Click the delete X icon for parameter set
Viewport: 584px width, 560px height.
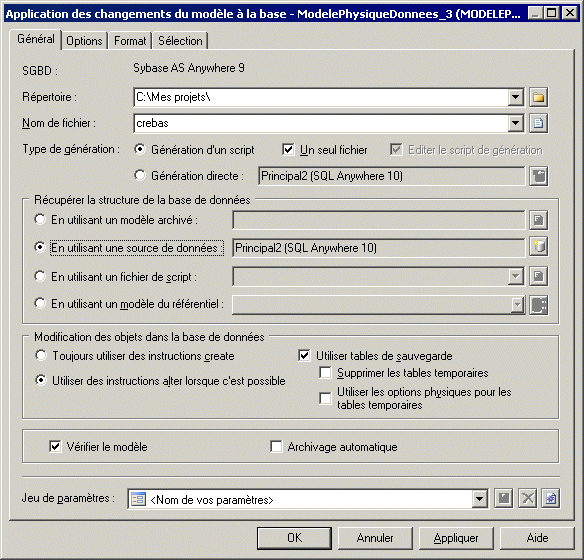(527, 498)
